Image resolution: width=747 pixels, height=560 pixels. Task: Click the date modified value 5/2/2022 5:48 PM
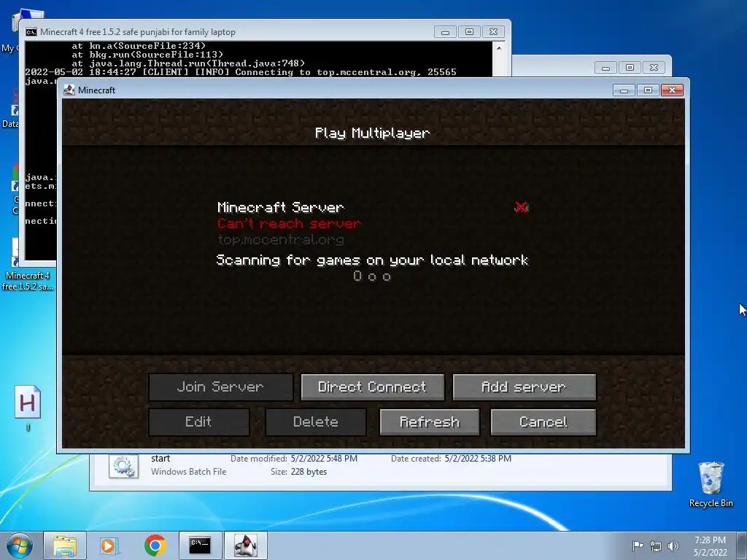click(x=324, y=459)
